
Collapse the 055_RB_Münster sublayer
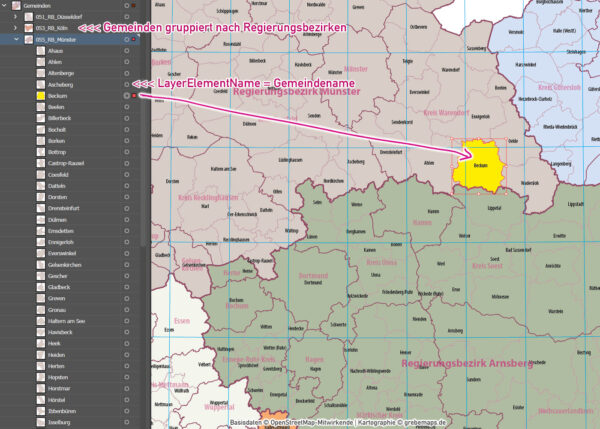coord(16,39)
